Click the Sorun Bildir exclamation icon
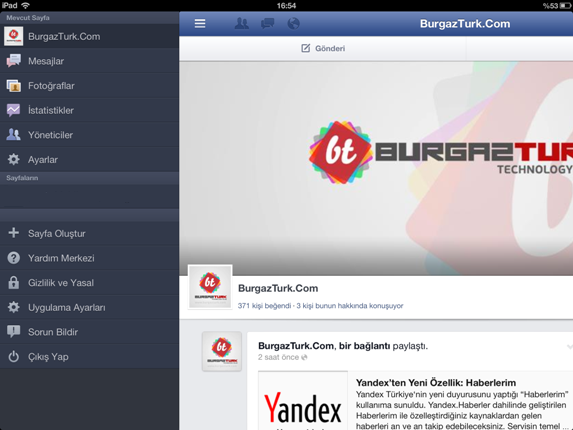This screenshot has width=573, height=430. point(14,332)
